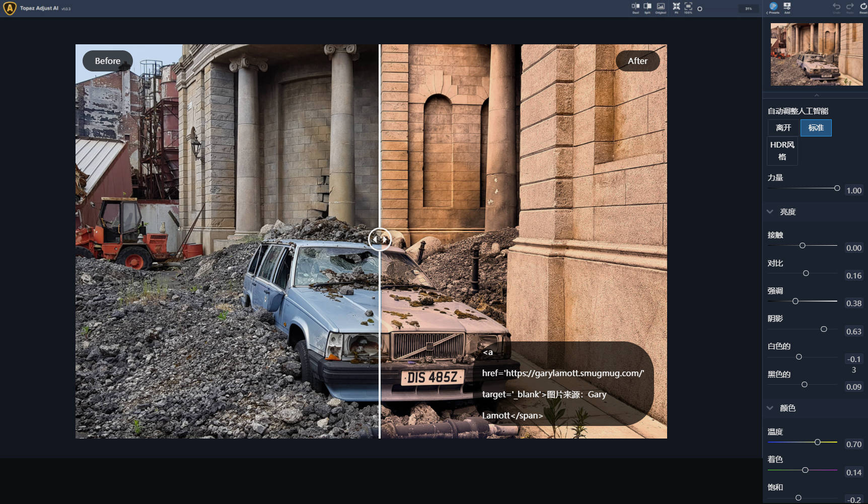868x504 pixels.
Task: Click the 自动调整人工智能 heading
Action: tap(798, 111)
